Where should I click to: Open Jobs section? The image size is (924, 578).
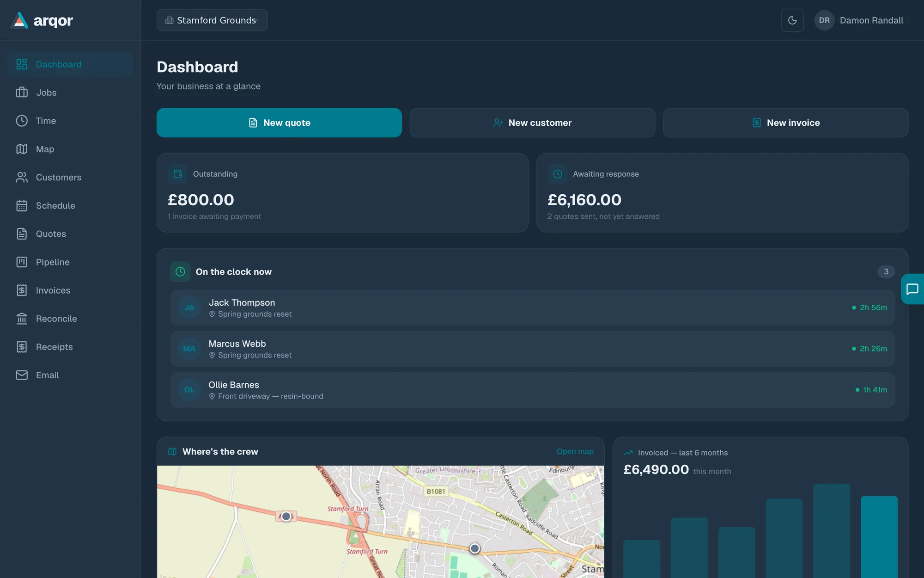[70, 92]
